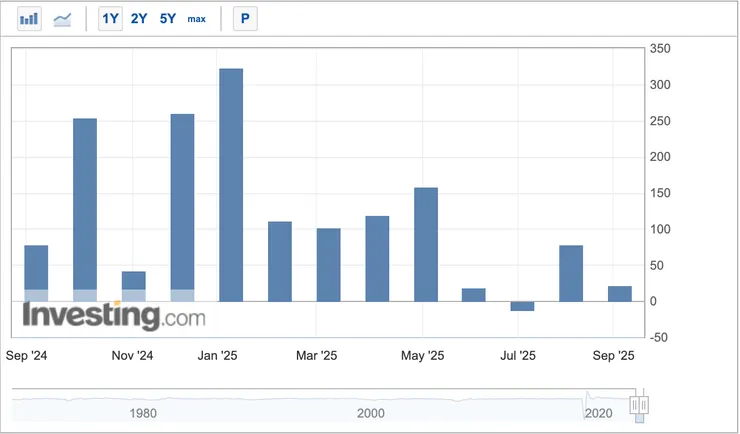Click the Sep '25 last bar
Viewport: 740px width, 434px height.
coord(620,294)
